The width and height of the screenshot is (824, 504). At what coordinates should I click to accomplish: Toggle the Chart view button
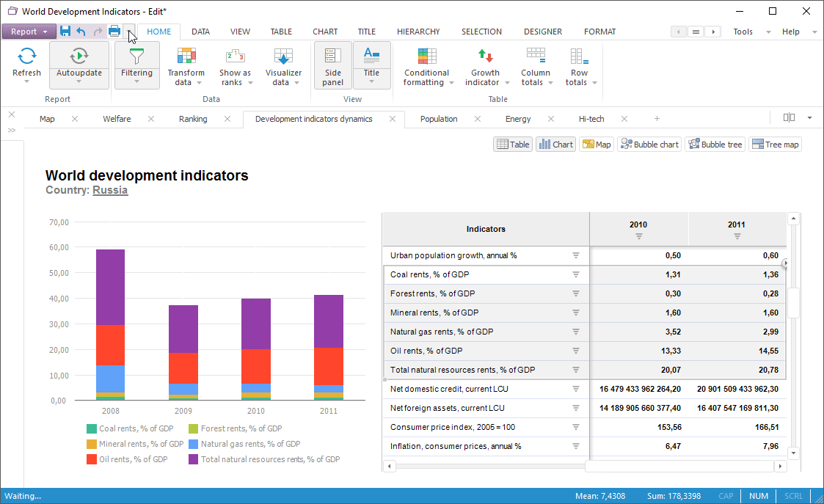coord(555,145)
